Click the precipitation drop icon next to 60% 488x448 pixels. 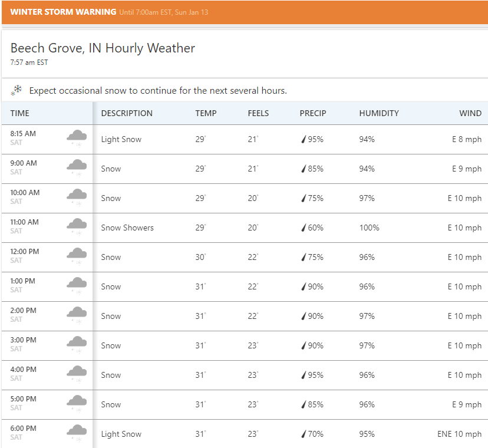point(304,228)
